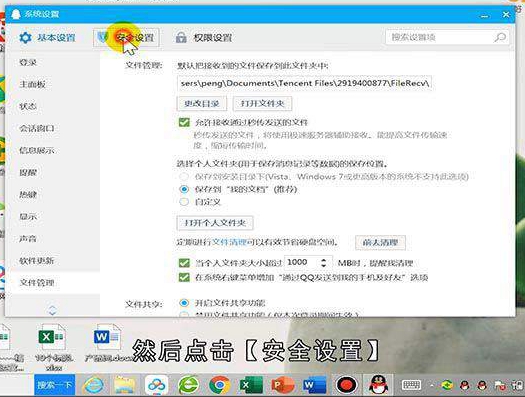
Task: Click the padlock icon beside 权限设置
Action: 181,37
